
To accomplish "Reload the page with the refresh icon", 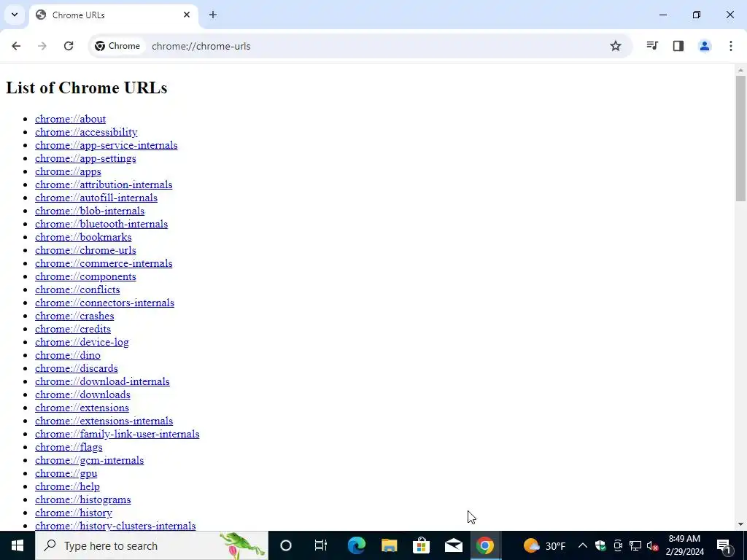I will pos(69,46).
